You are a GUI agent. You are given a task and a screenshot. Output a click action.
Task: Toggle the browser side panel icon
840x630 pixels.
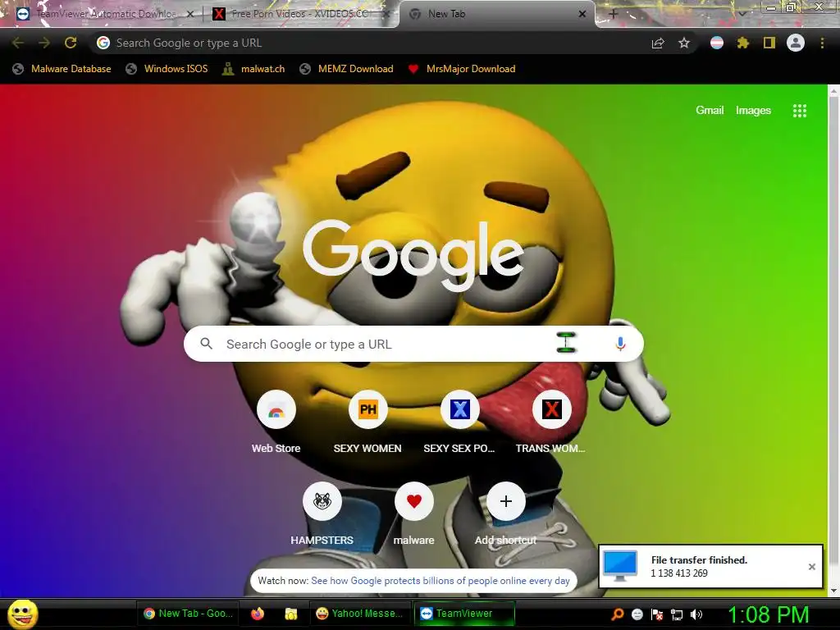[x=769, y=43]
